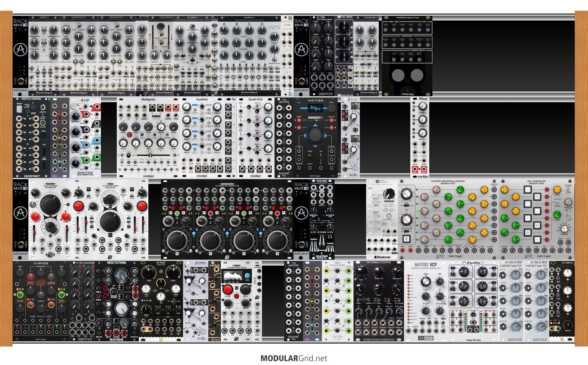Open the MODULARGrid.net logo link
Screen dimensions: 588x365
click(294, 358)
